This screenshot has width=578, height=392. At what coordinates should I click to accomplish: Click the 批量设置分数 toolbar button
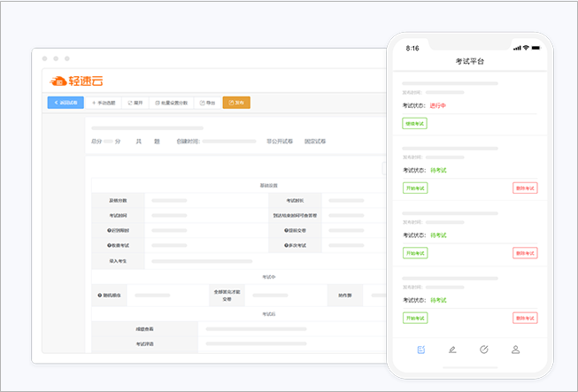[x=172, y=103]
